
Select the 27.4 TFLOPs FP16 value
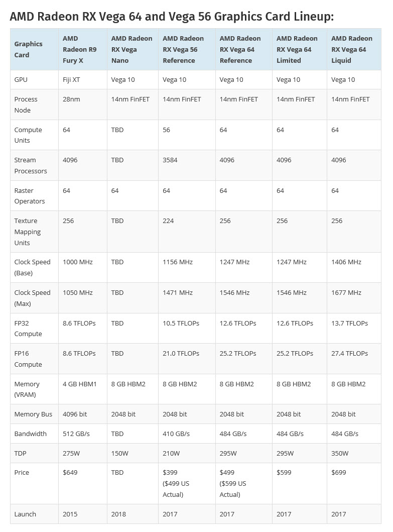tap(349, 353)
